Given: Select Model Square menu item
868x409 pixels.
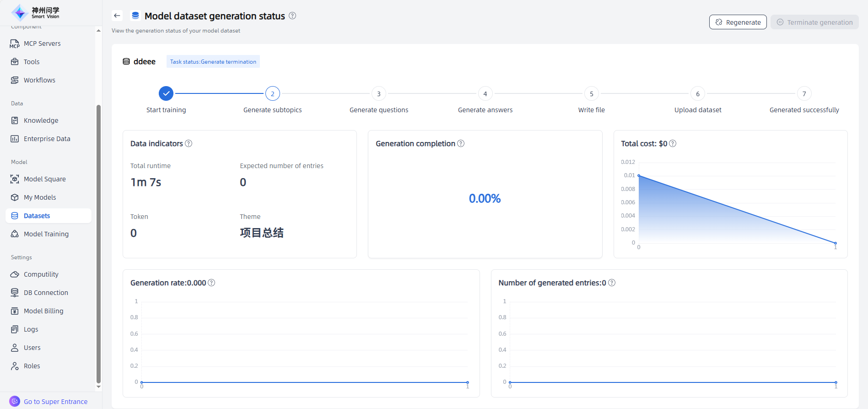Looking at the screenshot, I should point(44,179).
